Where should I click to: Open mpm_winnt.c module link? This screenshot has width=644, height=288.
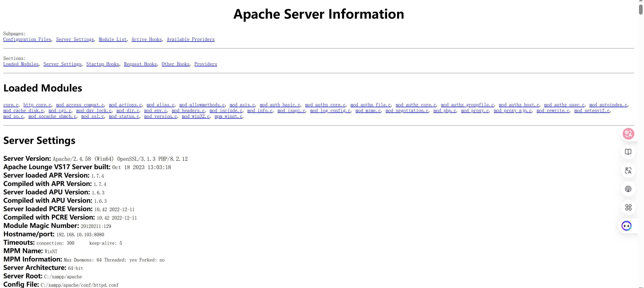point(228,116)
